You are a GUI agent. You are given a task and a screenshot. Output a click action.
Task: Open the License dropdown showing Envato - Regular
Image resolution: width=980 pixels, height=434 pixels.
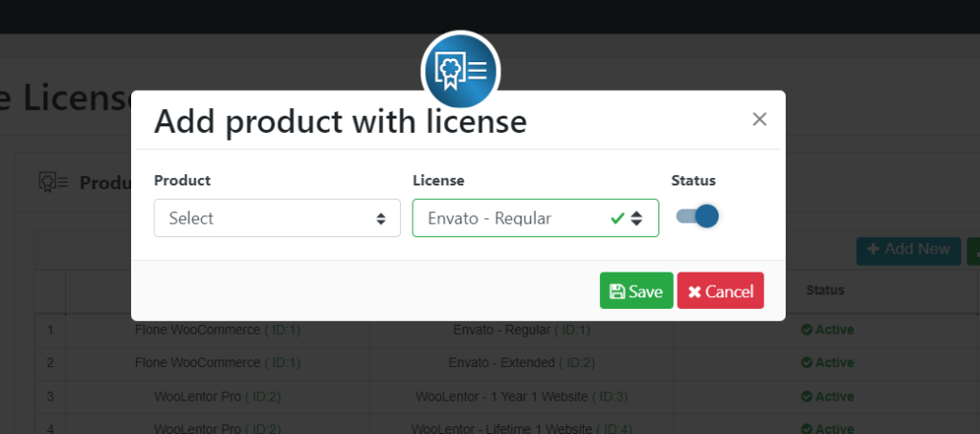[536, 218]
